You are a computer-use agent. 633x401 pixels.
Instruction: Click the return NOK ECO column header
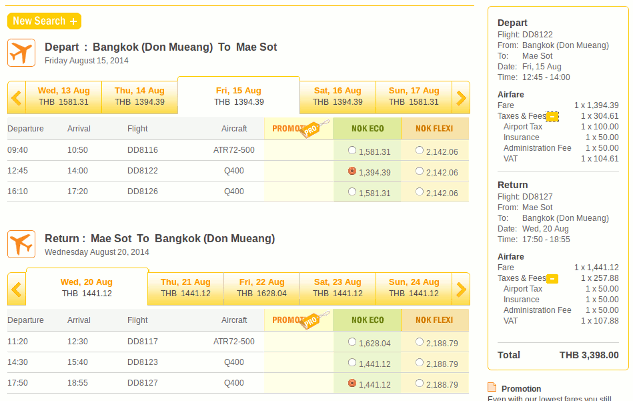(x=367, y=320)
